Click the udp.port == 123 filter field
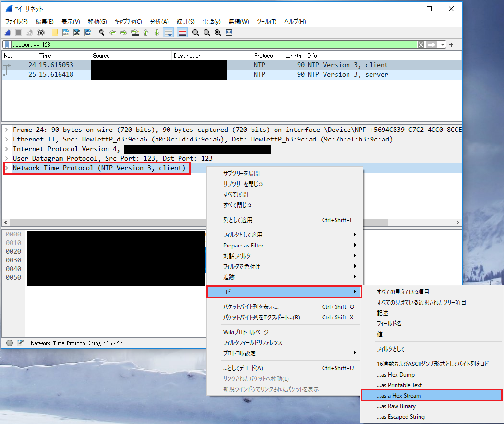504x424 pixels. 214,45
